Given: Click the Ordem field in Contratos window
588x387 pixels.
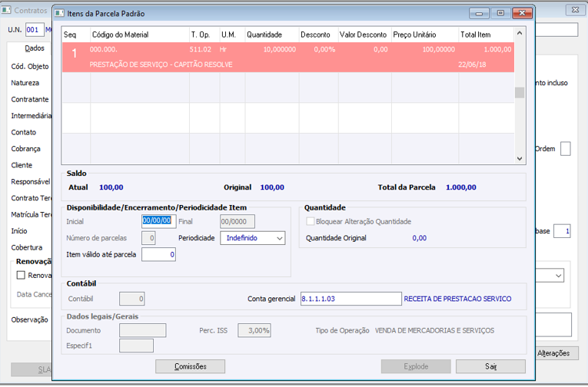Looking at the screenshot, I should point(566,149).
